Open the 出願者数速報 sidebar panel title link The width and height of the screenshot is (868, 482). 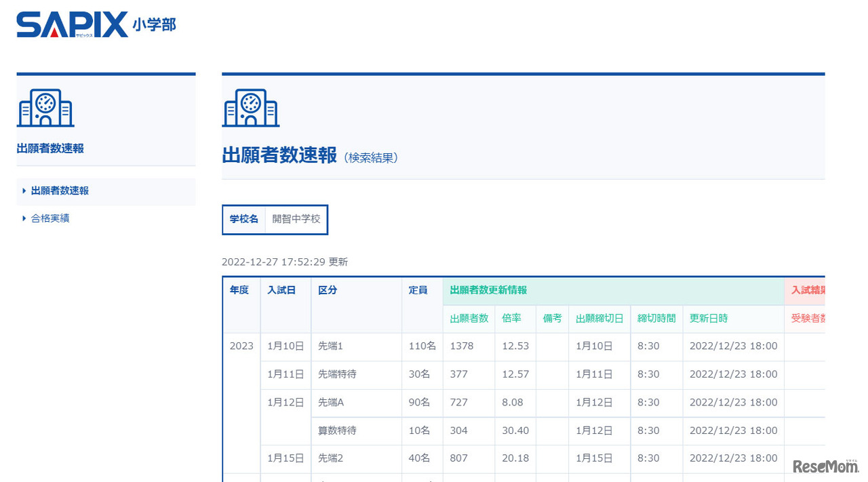coord(50,148)
